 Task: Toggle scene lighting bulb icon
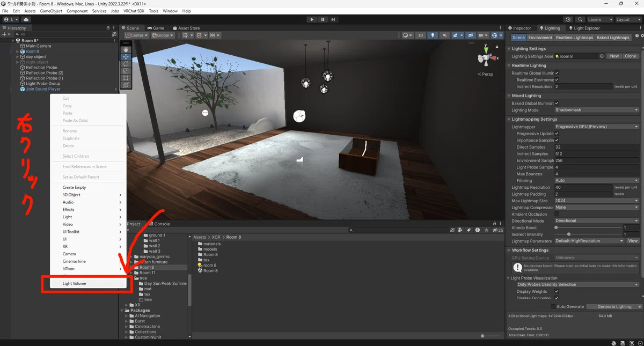(433, 35)
